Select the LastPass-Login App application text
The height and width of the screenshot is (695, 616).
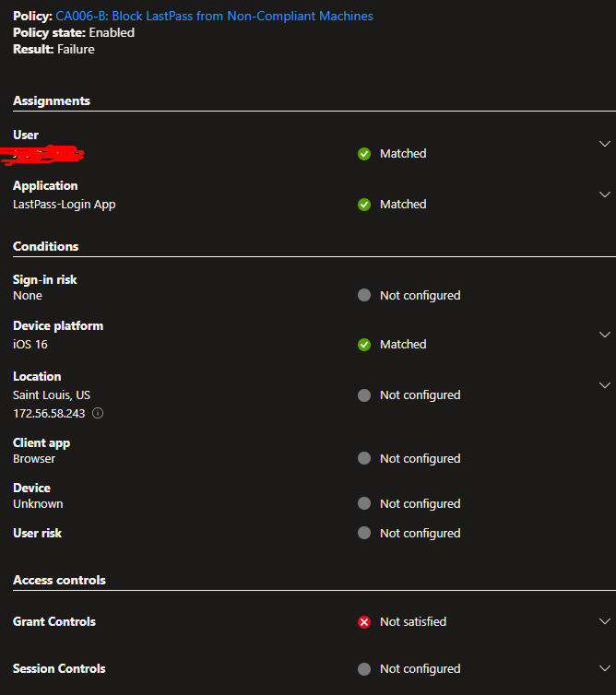pos(65,205)
